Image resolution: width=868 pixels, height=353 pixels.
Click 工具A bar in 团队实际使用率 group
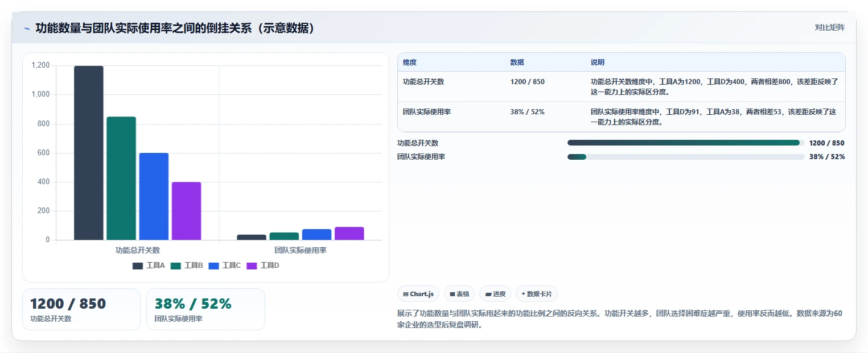tap(252, 237)
